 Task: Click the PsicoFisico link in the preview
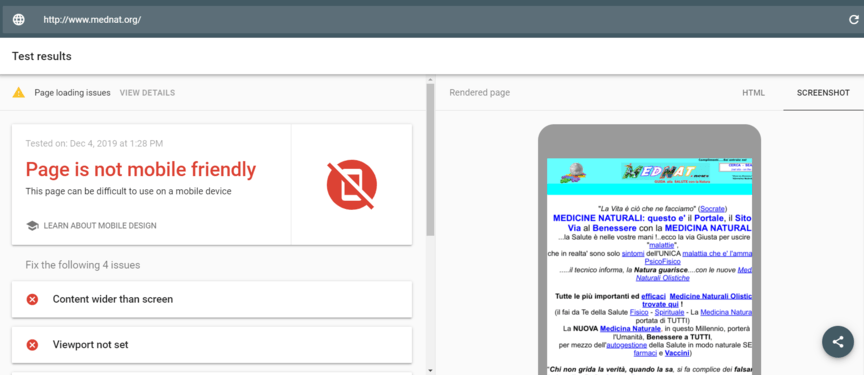662,262
